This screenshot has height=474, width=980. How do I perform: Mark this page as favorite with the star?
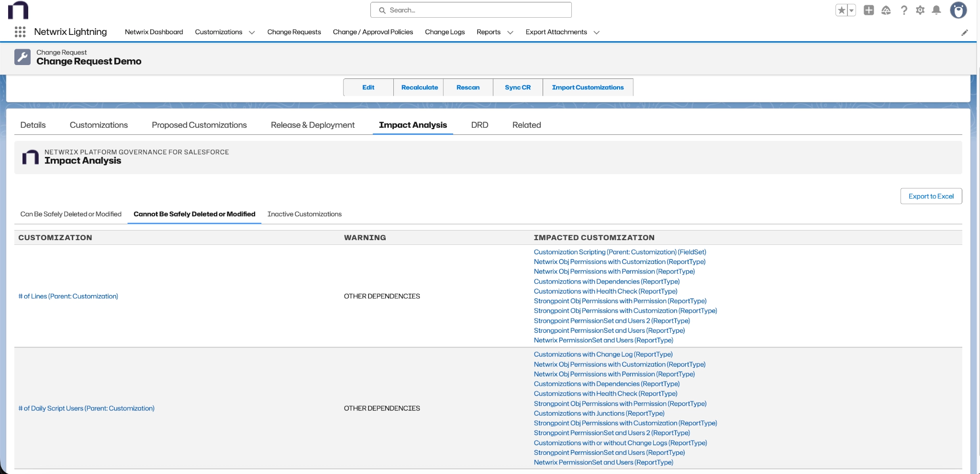[x=841, y=9]
